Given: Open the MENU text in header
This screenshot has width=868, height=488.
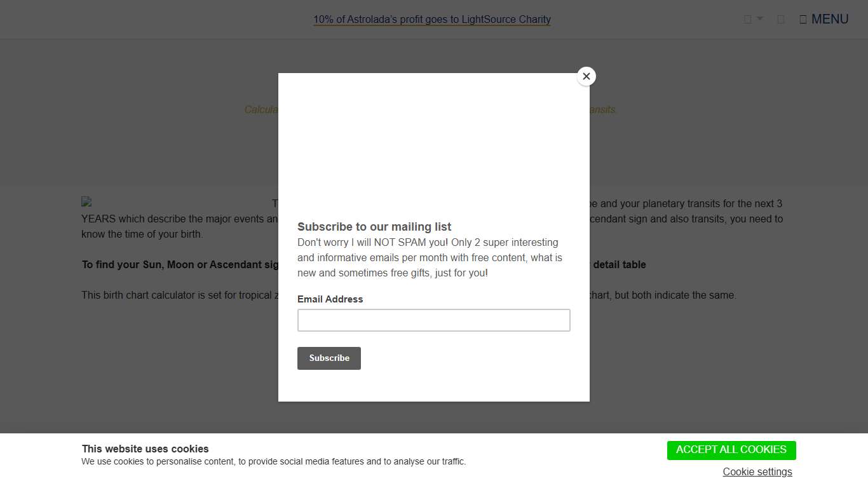Looking at the screenshot, I should point(829,19).
